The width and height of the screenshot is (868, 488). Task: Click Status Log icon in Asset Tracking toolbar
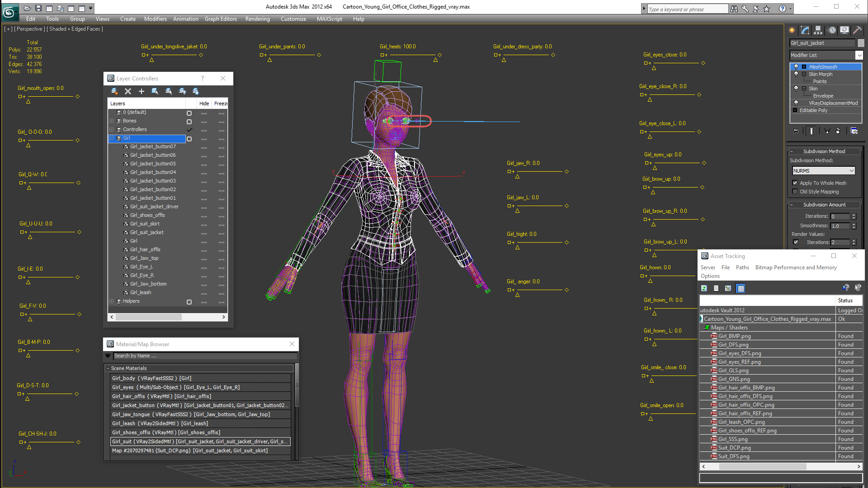click(x=716, y=288)
